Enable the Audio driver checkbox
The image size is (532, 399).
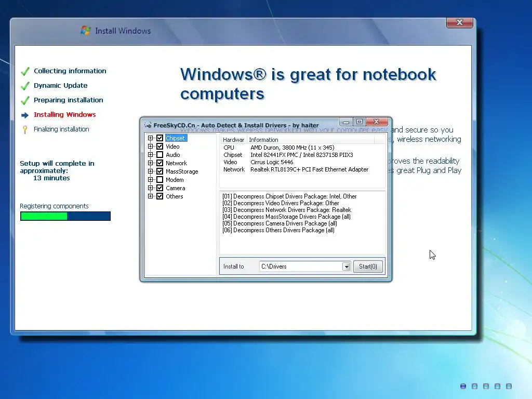coord(160,155)
